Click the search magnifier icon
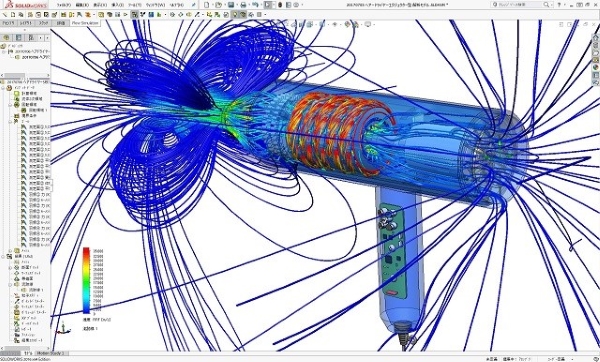 pos(546,5)
